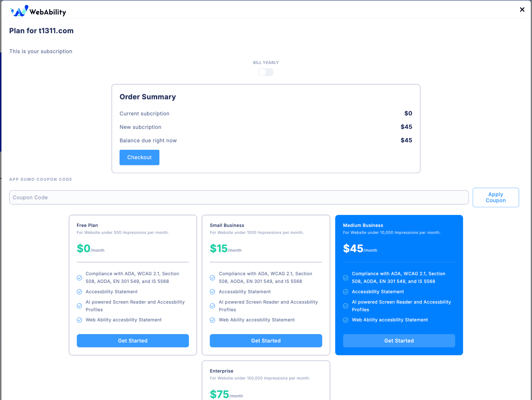Click 'under 500 Impressions' description
The height and width of the screenshot is (400, 532).
point(123,232)
